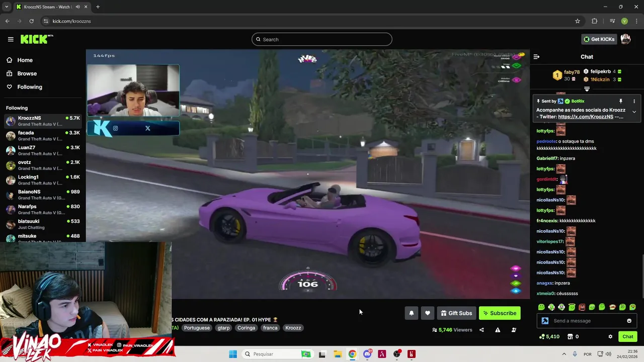
Task: Follow the channel with the heart button
Action: pos(428,313)
